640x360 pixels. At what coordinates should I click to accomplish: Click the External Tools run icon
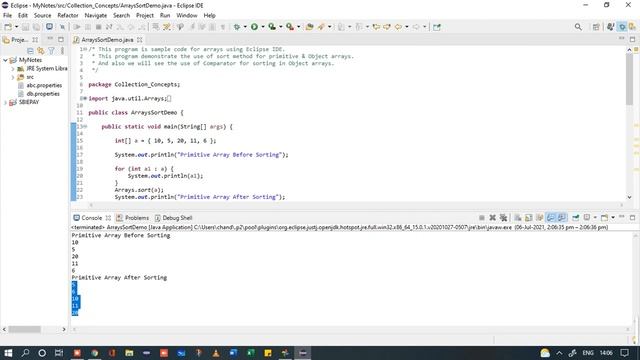[x=290, y=27]
